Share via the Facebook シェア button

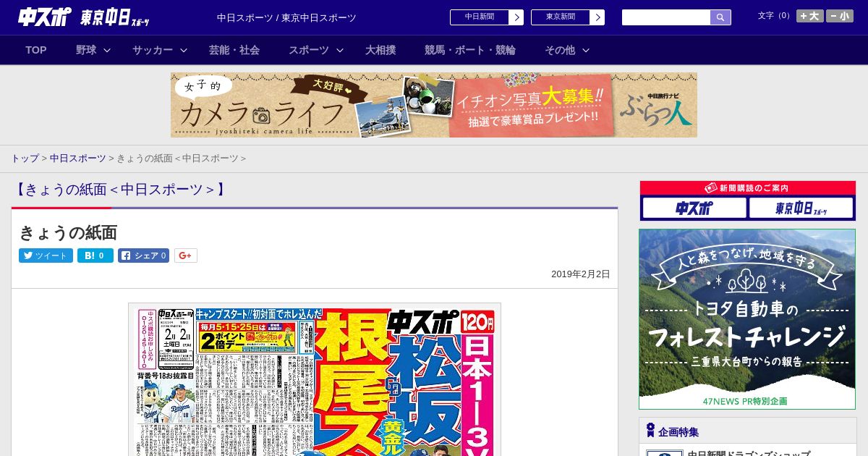pyautogui.click(x=144, y=256)
